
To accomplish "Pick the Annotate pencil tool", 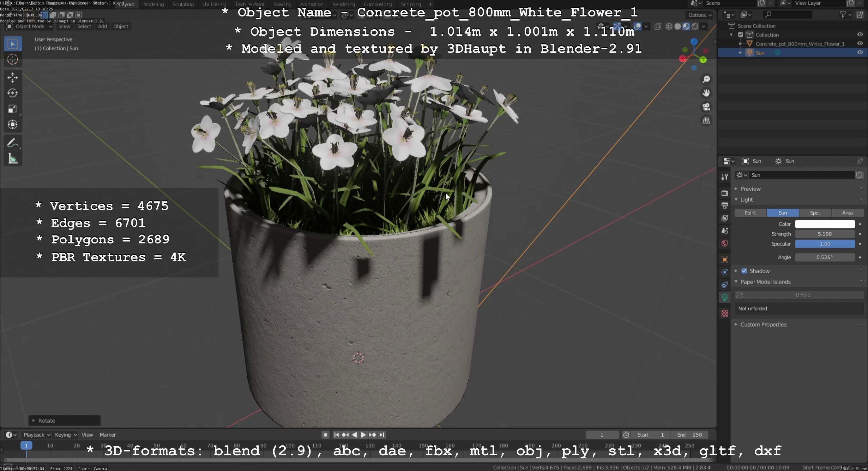I will click(13, 143).
